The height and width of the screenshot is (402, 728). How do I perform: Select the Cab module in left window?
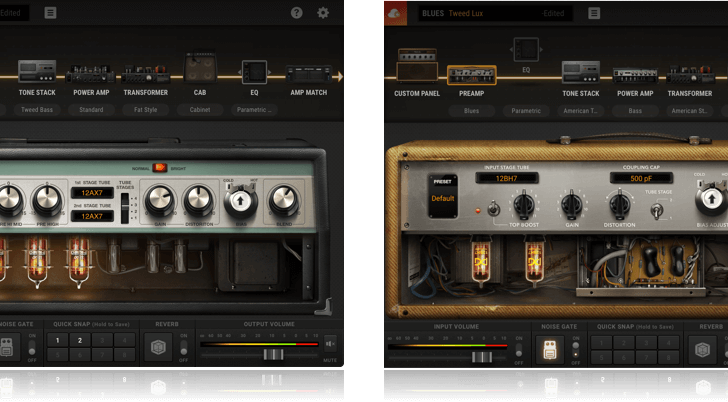(200, 68)
